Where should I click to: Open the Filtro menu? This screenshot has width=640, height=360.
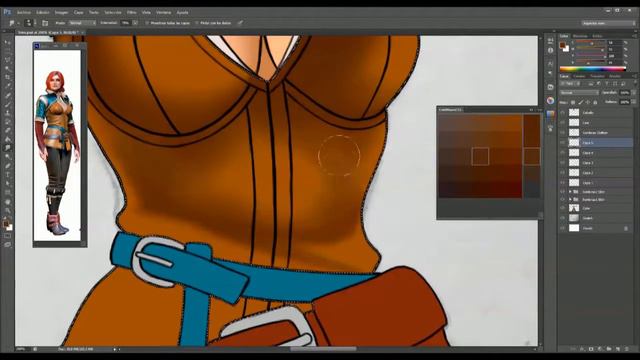click(x=131, y=12)
